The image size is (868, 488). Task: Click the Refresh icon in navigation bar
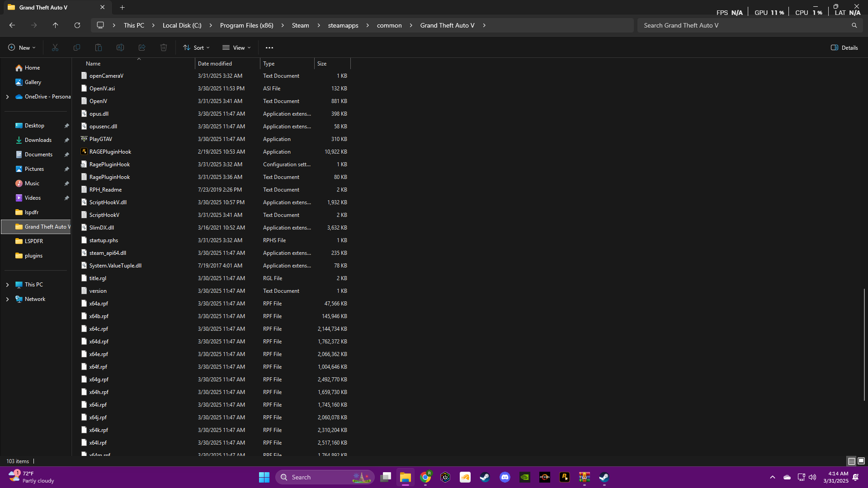(x=77, y=25)
